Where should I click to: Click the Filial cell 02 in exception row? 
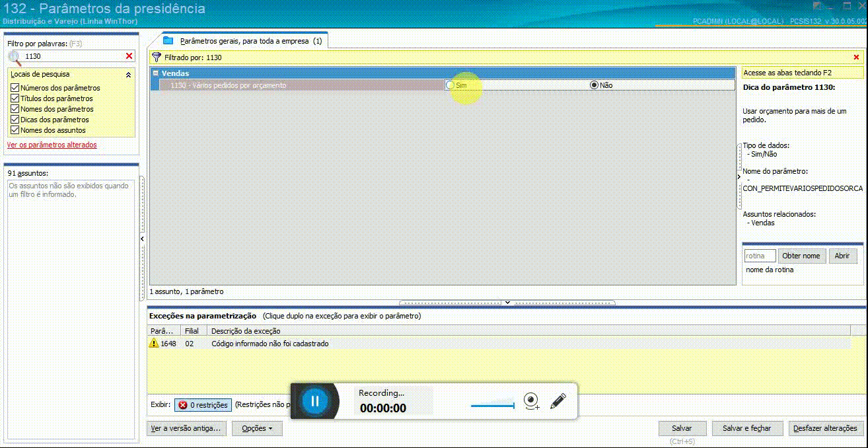click(190, 344)
